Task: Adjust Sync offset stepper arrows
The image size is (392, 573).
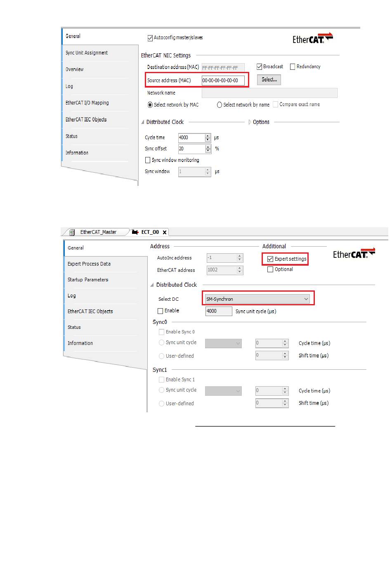Action: 208,149
